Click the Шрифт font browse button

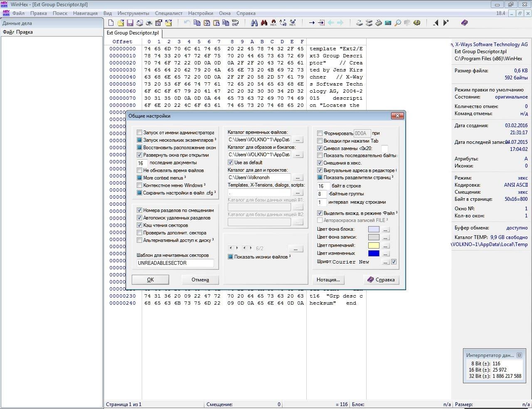point(385,262)
